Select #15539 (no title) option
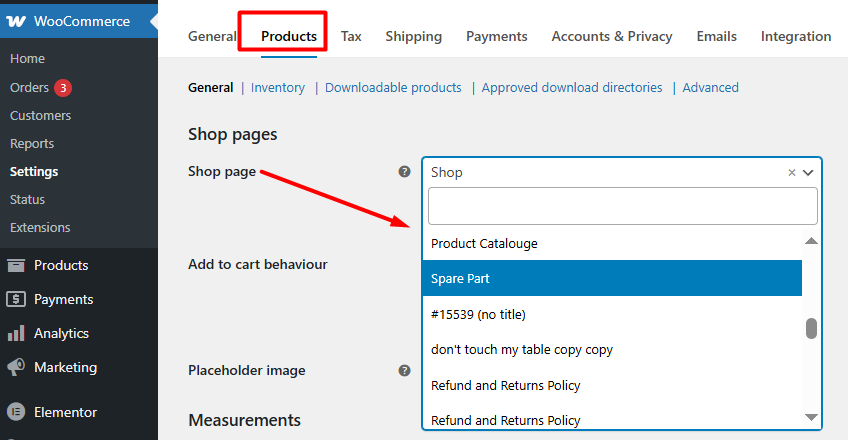The image size is (848, 440). pyautogui.click(x=612, y=314)
